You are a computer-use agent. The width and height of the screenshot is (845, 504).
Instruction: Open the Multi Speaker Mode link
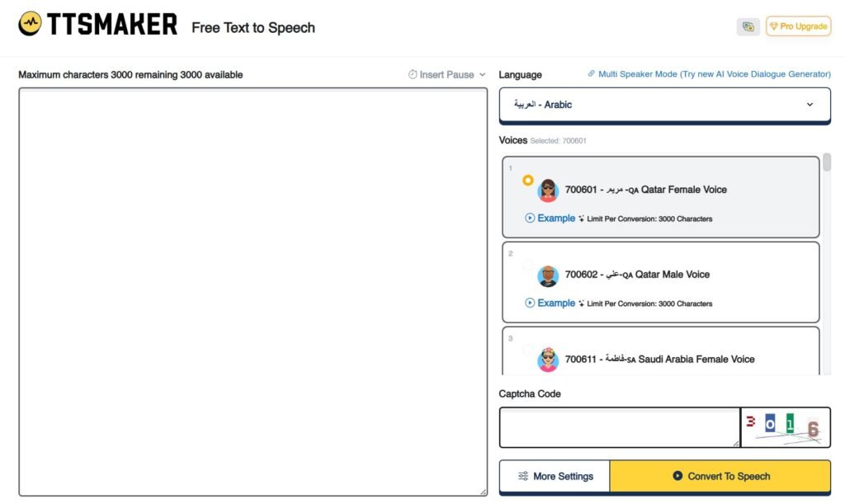[710, 74]
